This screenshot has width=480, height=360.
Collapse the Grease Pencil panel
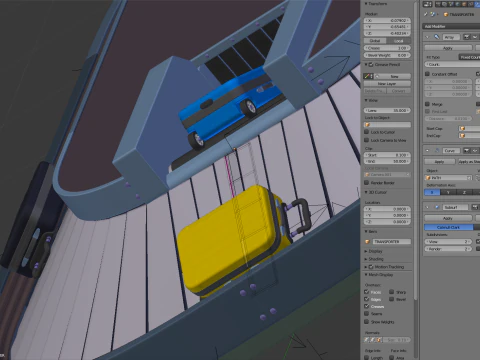(366, 65)
